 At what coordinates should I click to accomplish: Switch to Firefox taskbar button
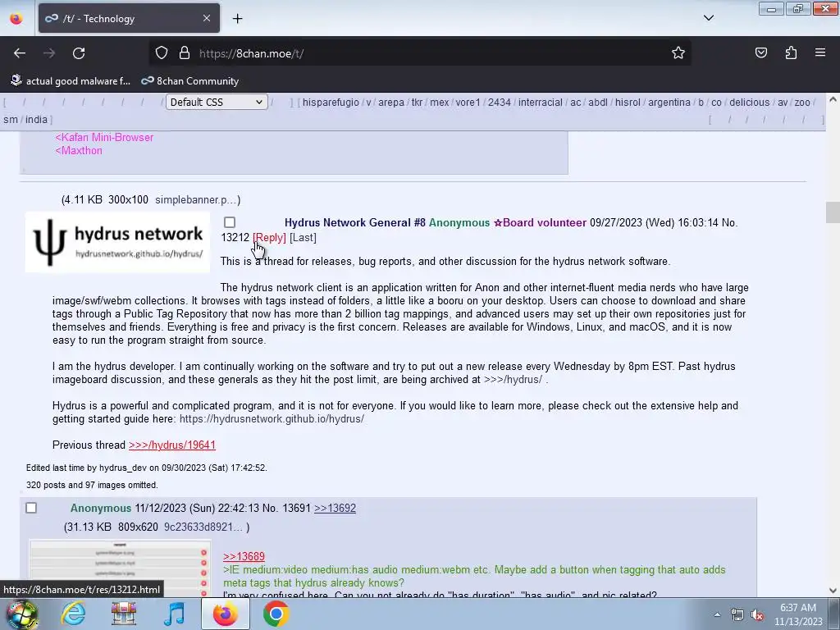coord(226,614)
